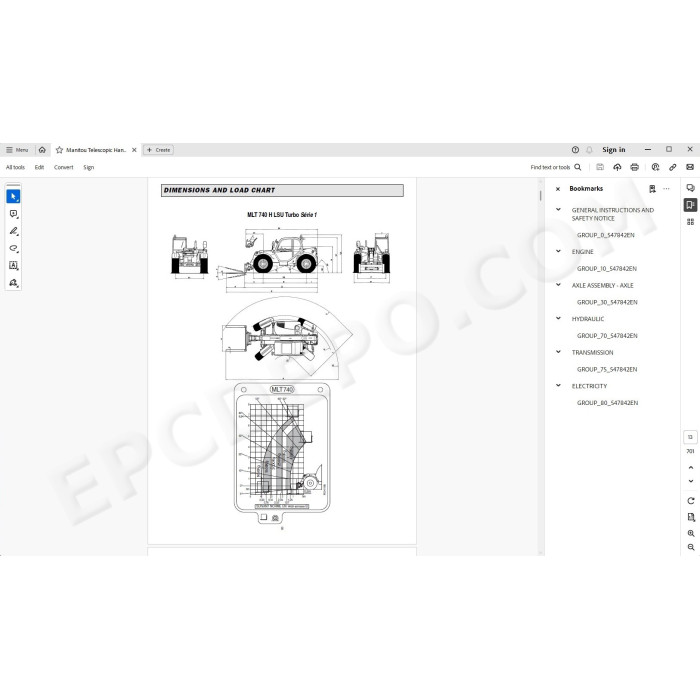
Task: Close the Manitou Telescopic Handler tab
Action: pyautogui.click(x=134, y=150)
